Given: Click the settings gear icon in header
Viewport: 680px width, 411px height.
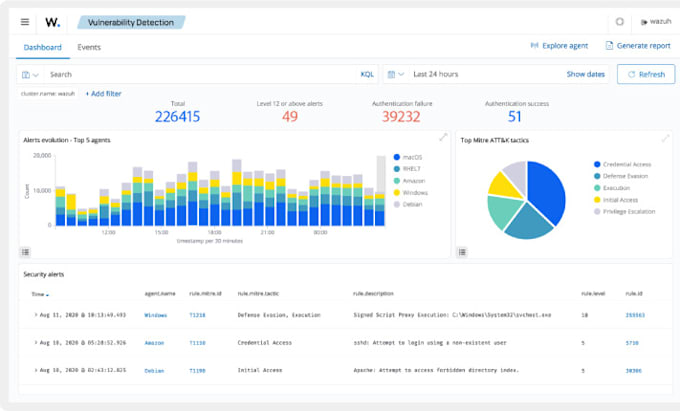Looking at the screenshot, I should (619, 21).
